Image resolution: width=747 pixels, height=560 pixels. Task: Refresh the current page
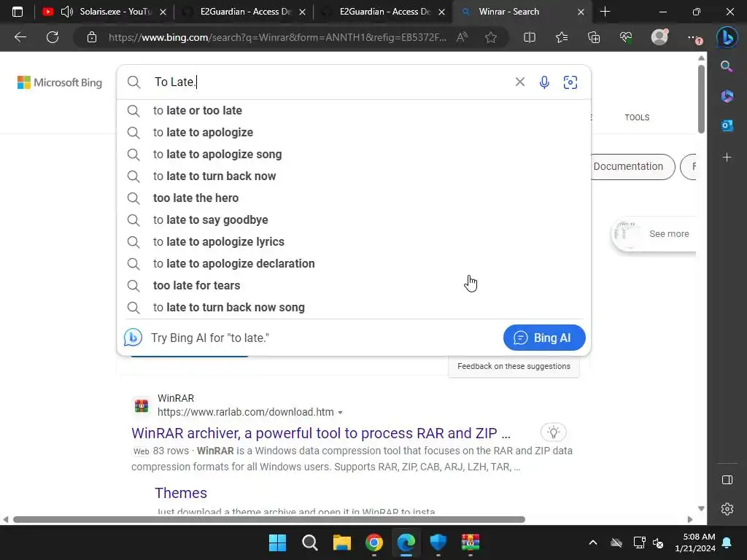coord(53,37)
